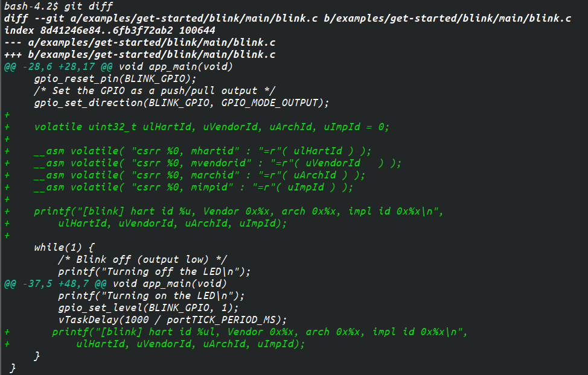Click the 'gpio_reset_pin(BLINK_GPIO);' line

click(115, 78)
